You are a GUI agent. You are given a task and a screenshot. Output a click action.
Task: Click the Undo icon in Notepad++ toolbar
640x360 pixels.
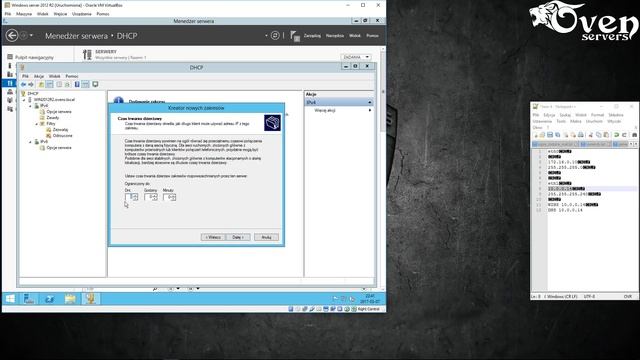pos(616,135)
